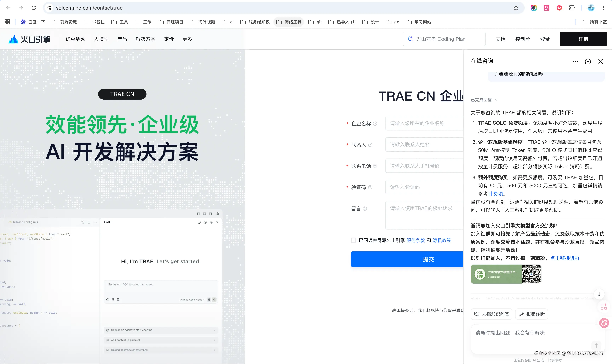Viewport: 612px width, 364px height.
Task: Close the 在线咨询 panel
Action: pyautogui.click(x=600, y=62)
